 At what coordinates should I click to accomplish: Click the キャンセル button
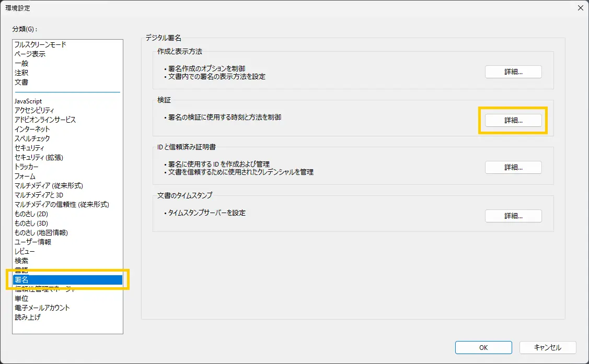[547, 347]
